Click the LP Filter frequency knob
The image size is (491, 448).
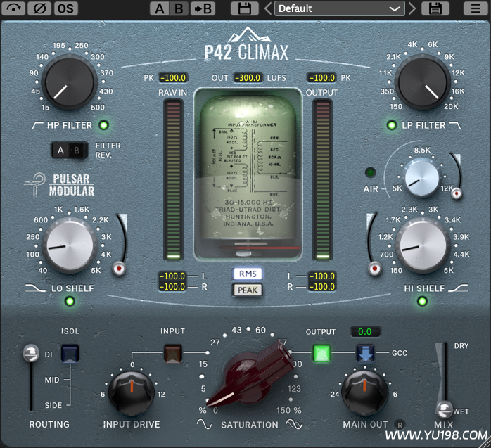(423, 82)
